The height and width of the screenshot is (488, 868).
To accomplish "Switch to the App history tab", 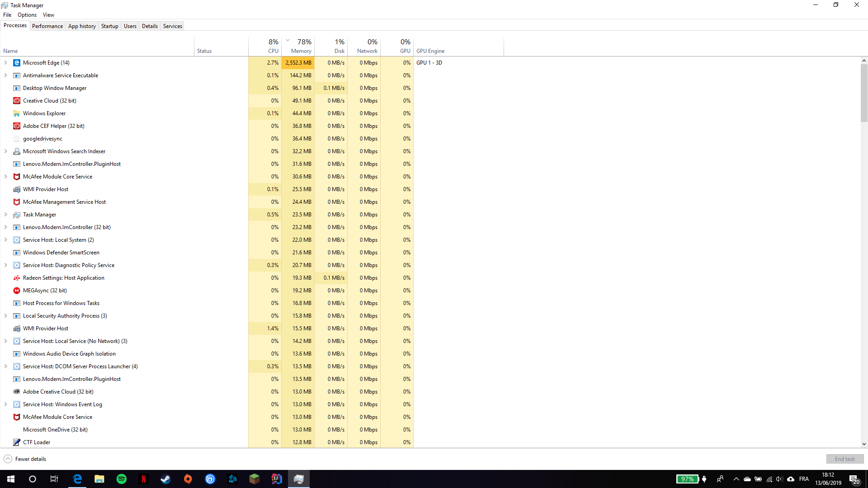I will [82, 26].
